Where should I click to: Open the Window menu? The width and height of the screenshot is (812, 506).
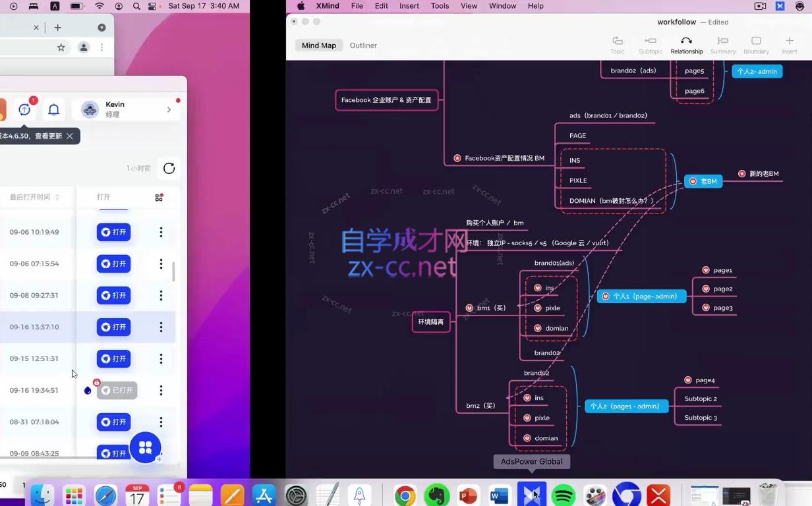coord(502,6)
